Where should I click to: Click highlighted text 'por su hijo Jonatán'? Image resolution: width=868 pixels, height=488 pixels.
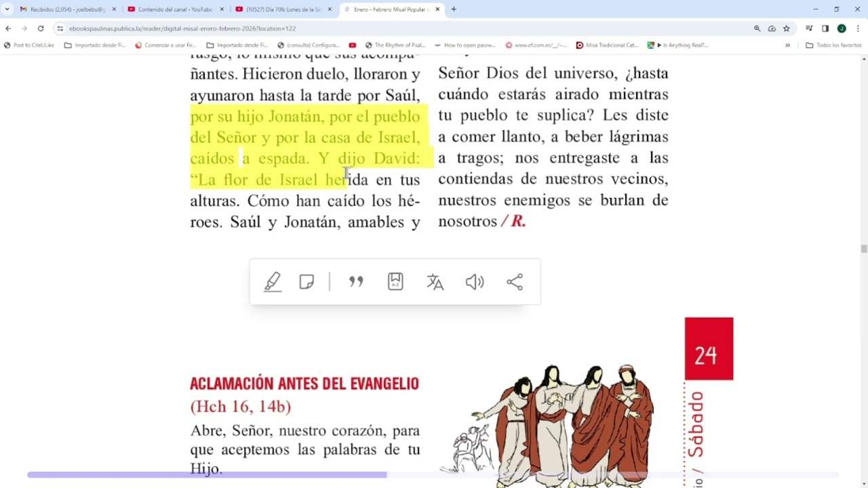tap(257, 117)
